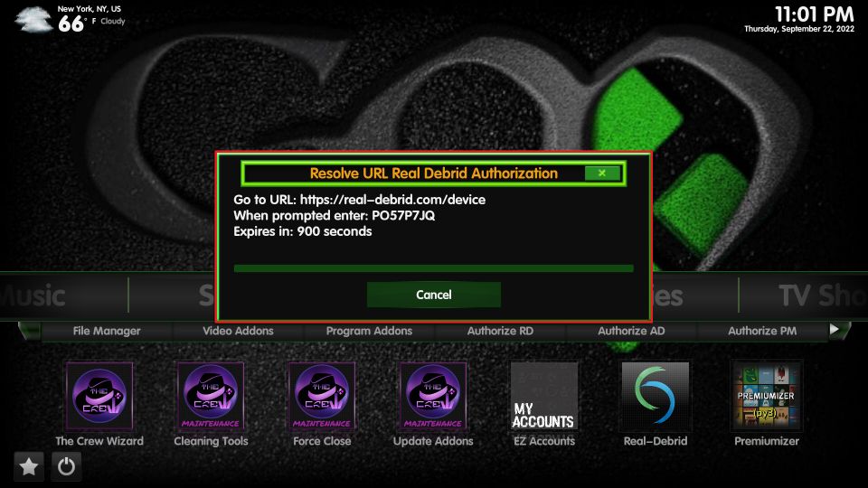The width and height of the screenshot is (868, 488).
Task: Click the Expires in 900 seconds text
Action: pos(303,231)
